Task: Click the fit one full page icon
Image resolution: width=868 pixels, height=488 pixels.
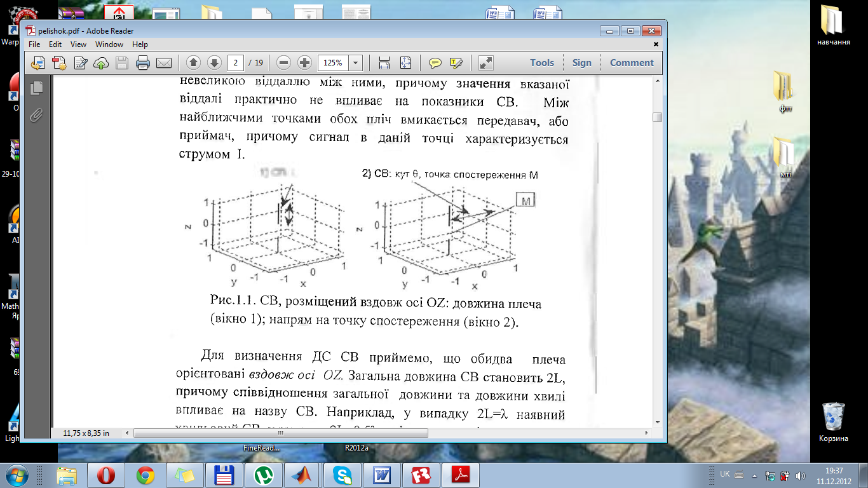Action: point(405,63)
